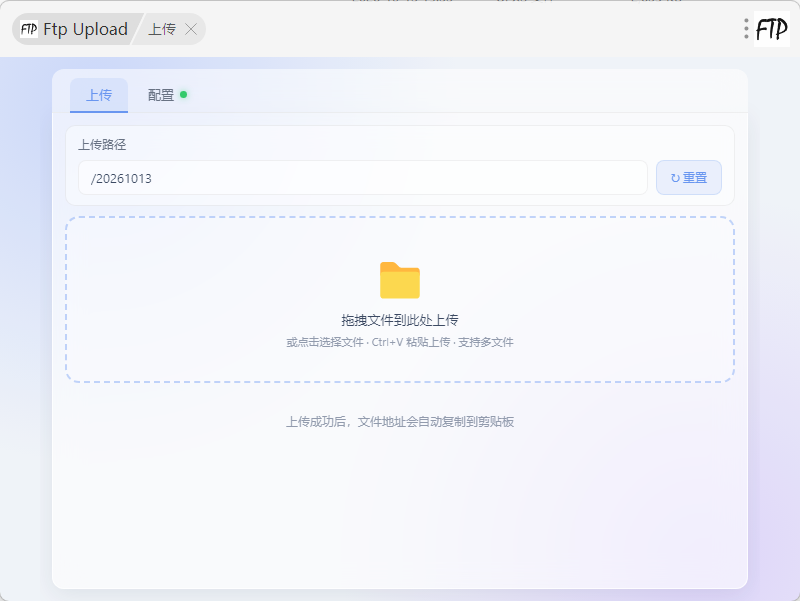
Task: Click the 拖拽文件到此处上传 text
Action: click(x=400, y=320)
